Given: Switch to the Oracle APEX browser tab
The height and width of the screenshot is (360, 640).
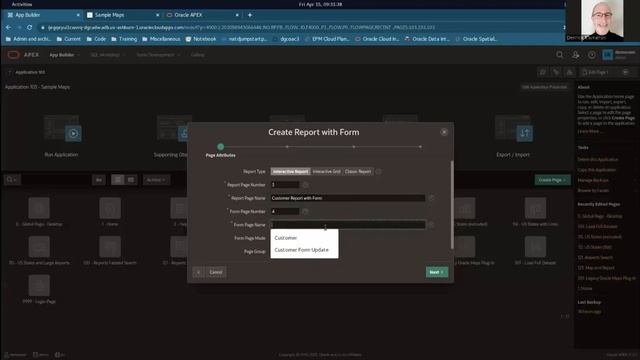Looking at the screenshot, I should 200,15.
